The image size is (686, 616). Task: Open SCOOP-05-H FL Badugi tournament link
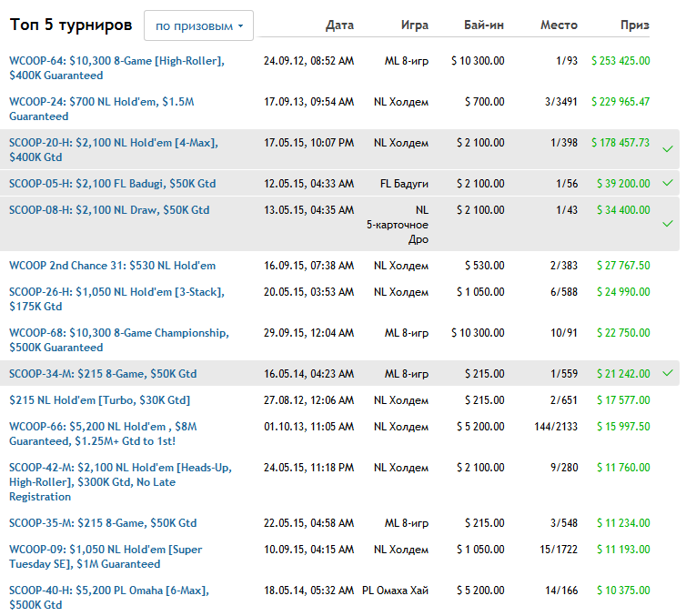[112, 184]
